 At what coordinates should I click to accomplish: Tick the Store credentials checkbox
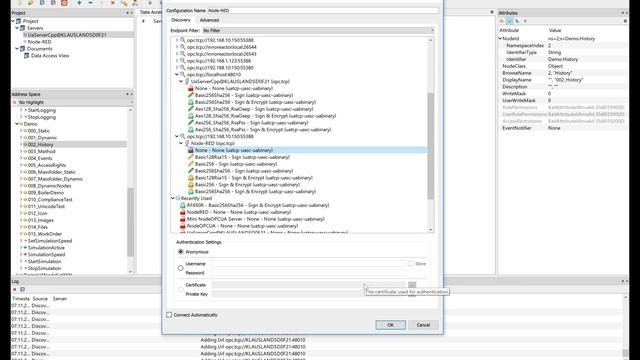411,264
